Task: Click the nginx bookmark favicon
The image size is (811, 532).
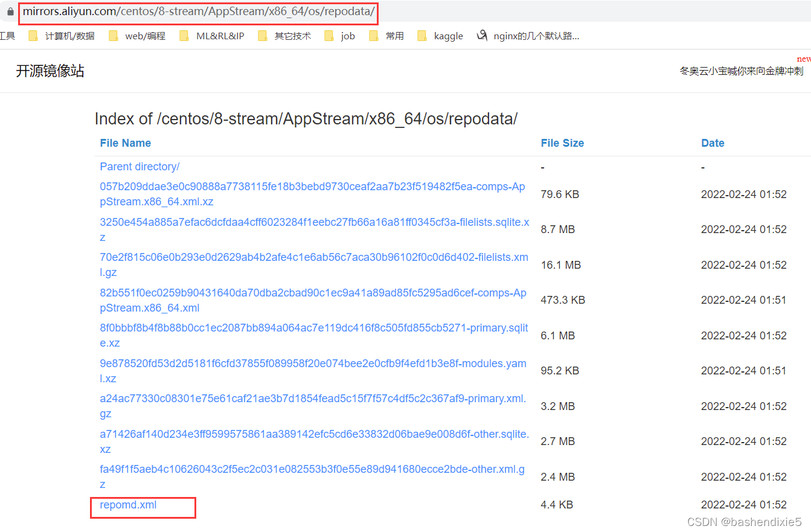Action: 481,35
